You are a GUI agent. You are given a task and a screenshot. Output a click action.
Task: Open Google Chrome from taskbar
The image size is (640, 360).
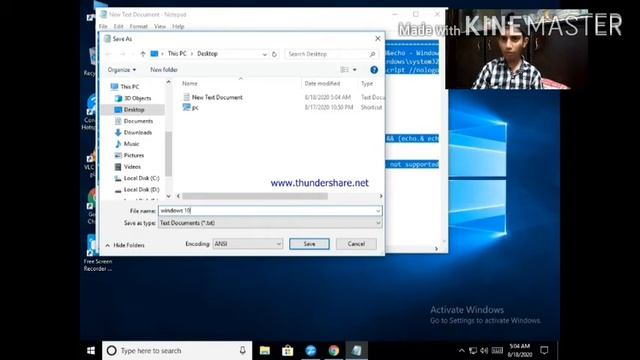tap(333, 350)
